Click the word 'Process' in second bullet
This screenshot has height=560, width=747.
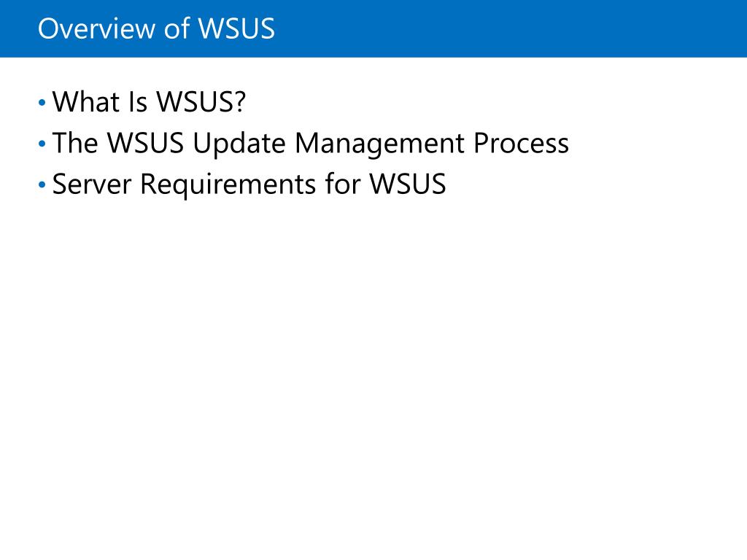521,144
